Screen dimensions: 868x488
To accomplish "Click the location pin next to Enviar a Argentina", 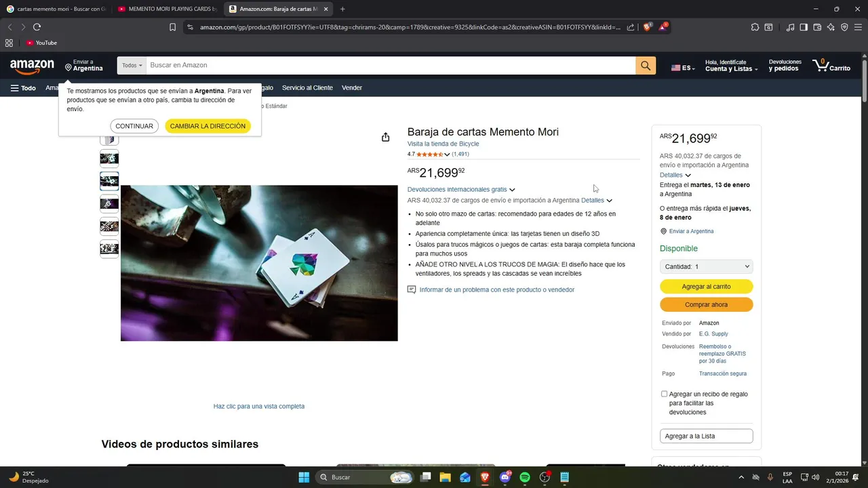I will point(68,67).
